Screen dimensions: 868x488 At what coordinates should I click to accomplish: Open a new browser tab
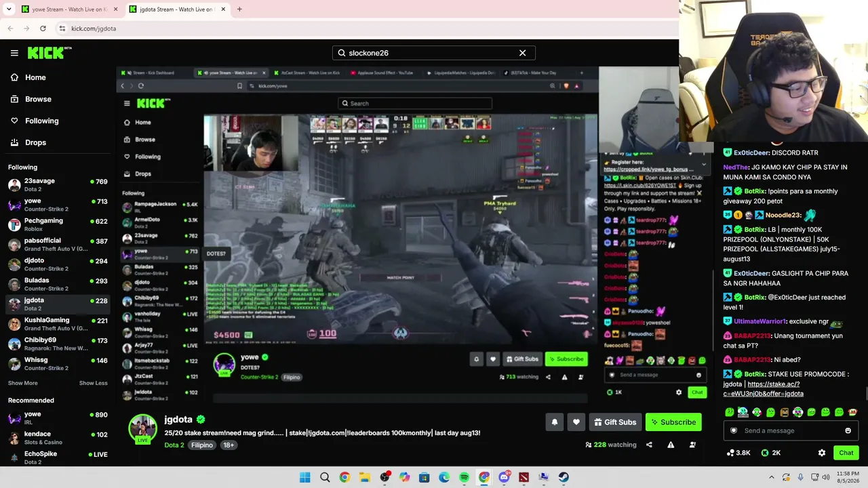[239, 9]
